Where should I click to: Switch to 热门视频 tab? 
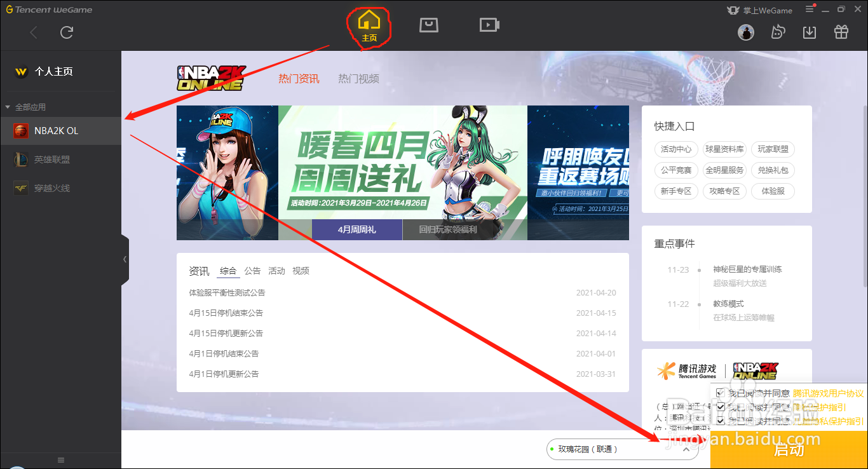358,79
